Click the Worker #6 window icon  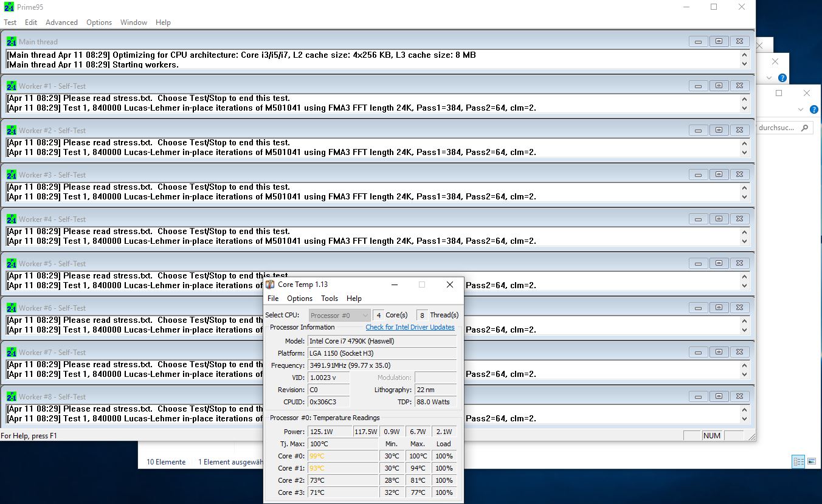tap(12, 308)
